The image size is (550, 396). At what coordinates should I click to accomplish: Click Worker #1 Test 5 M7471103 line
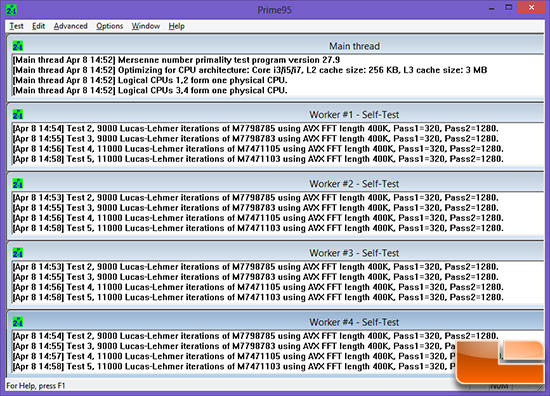click(x=258, y=159)
